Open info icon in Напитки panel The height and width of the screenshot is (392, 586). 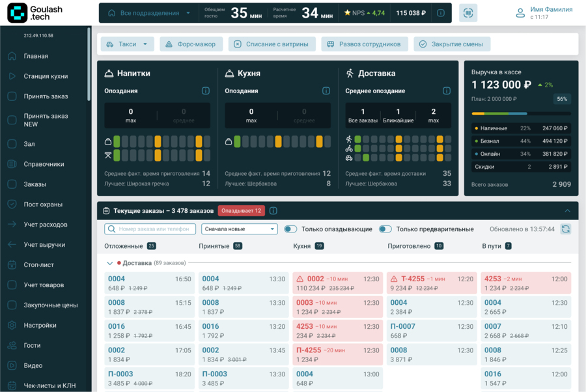[206, 91]
